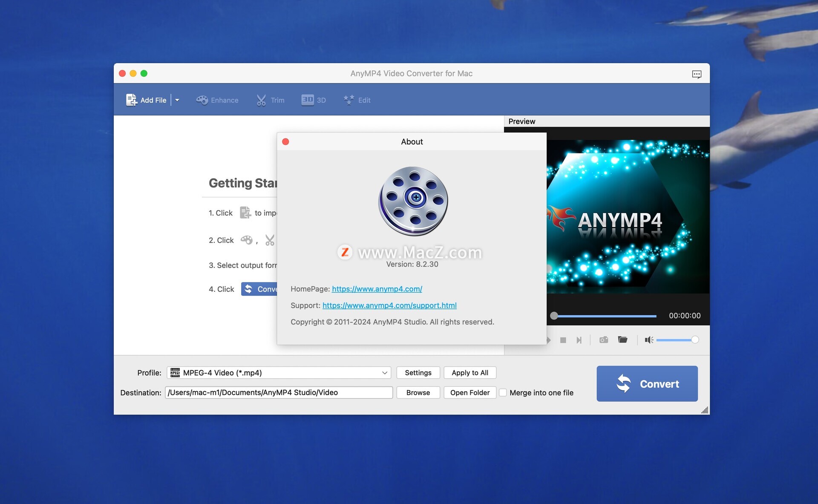Click the scissors icon in step 2
The height and width of the screenshot is (504, 818).
tap(270, 240)
